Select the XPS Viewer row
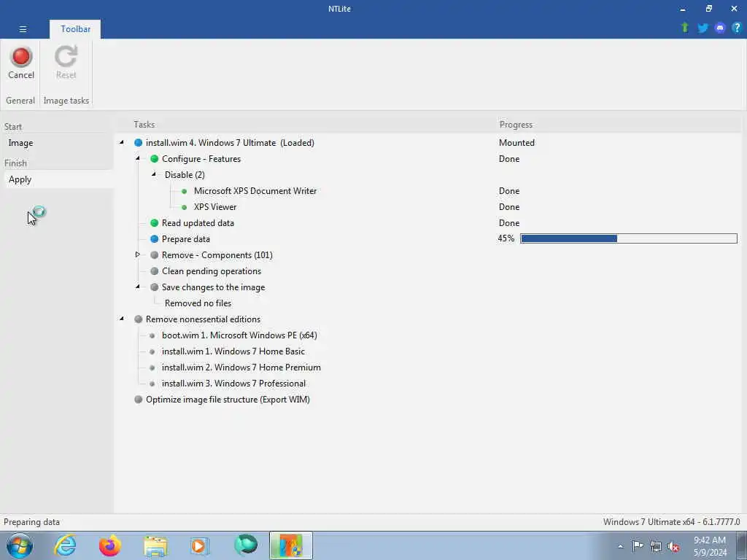Viewport: 747px width, 560px height. [215, 207]
